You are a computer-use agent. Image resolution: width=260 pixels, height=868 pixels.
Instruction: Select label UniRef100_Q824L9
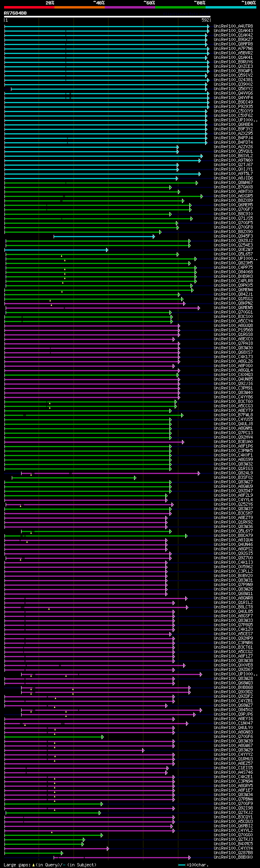point(233,473)
